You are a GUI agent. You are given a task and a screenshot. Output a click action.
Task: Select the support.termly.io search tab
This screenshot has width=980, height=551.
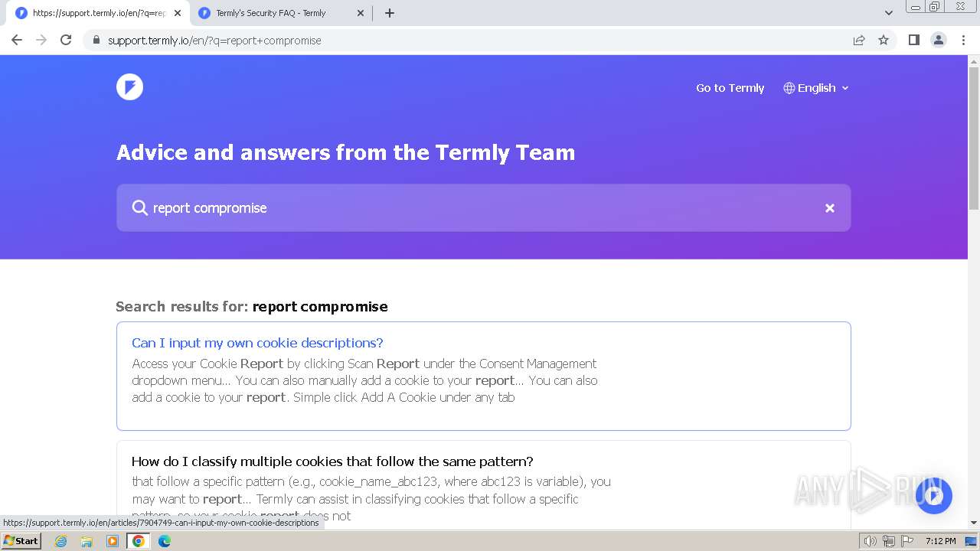[x=98, y=13]
